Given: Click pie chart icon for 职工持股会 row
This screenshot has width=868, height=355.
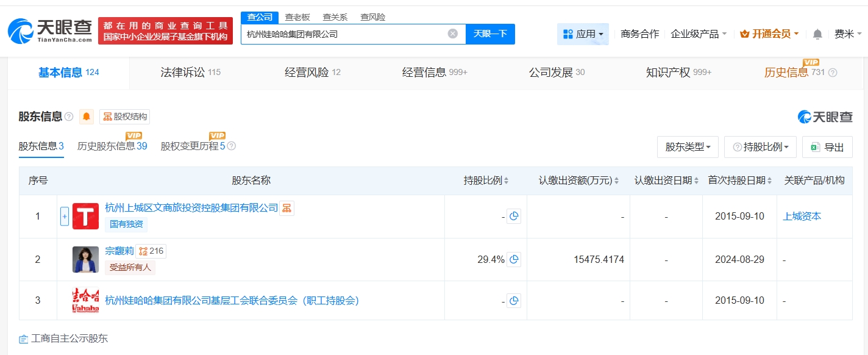Looking at the screenshot, I should pyautogui.click(x=514, y=301).
